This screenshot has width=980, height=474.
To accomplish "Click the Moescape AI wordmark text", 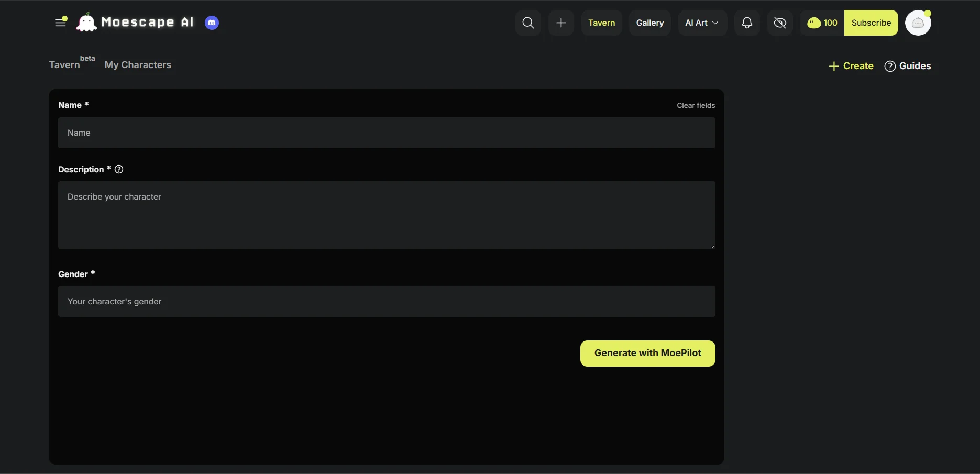I will [147, 22].
